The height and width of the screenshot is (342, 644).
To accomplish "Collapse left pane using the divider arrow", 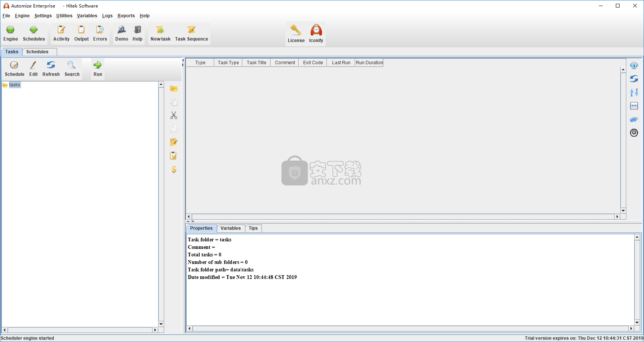I will (183, 60).
